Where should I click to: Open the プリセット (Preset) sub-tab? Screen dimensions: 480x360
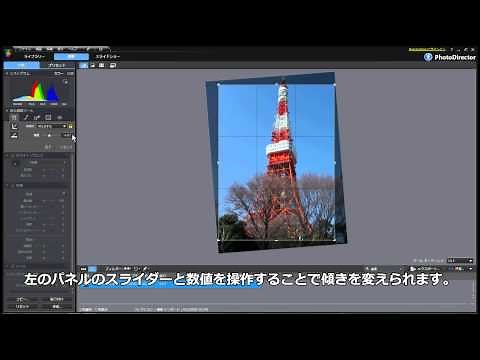57,66
